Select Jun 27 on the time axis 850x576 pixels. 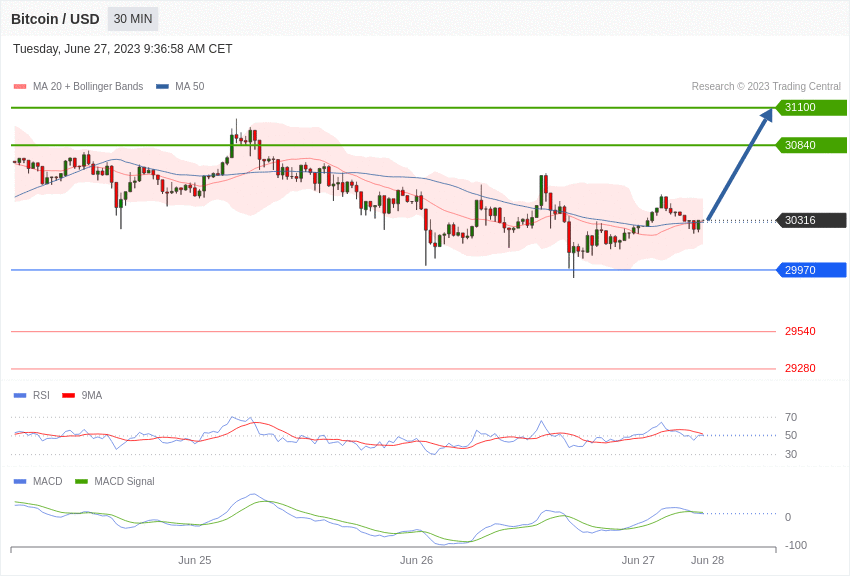pyautogui.click(x=638, y=560)
